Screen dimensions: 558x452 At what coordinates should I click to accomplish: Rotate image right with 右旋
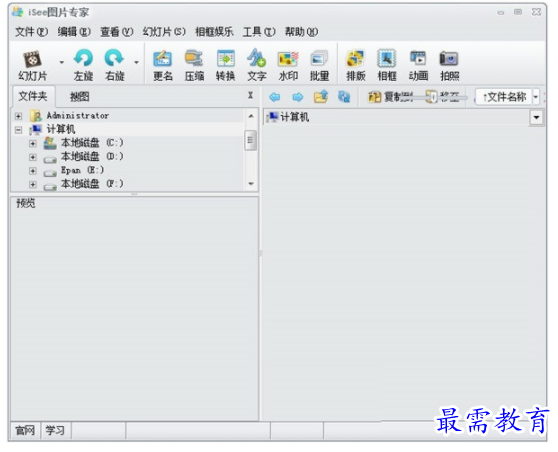coord(114,65)
